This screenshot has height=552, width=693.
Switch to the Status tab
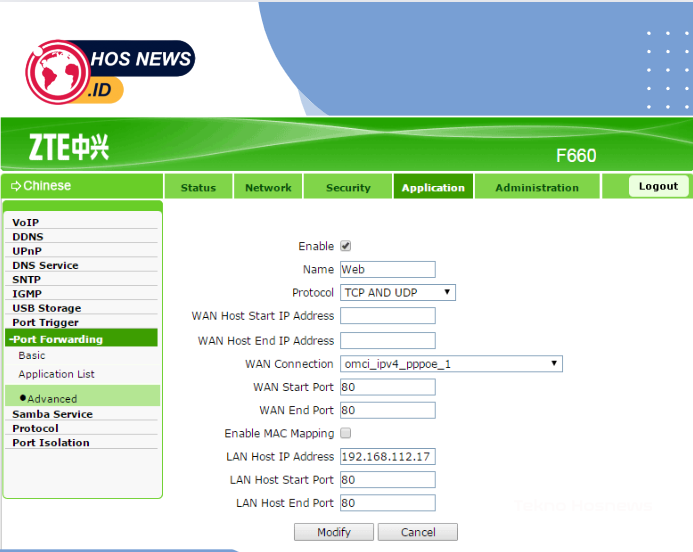click(198, 187)
